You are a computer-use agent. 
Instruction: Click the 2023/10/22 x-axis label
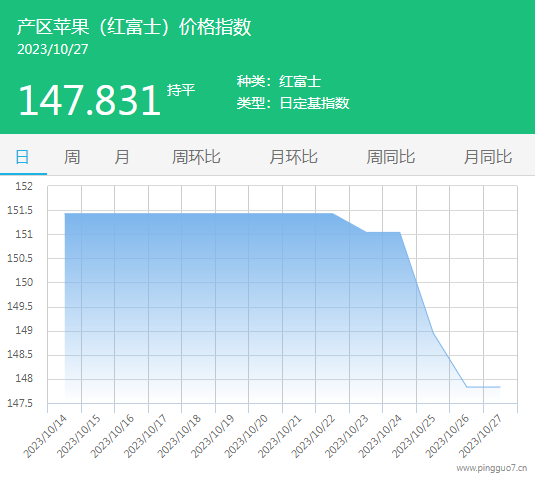tap(313, 436)
